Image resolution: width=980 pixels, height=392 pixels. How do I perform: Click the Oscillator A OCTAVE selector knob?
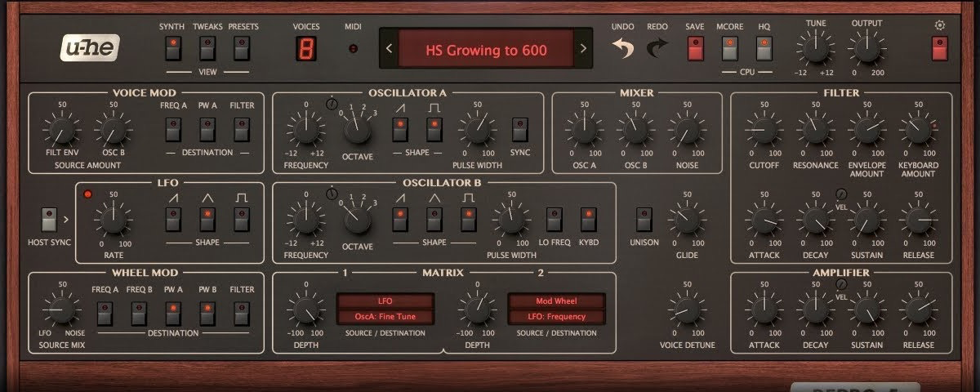coord(357,131)
